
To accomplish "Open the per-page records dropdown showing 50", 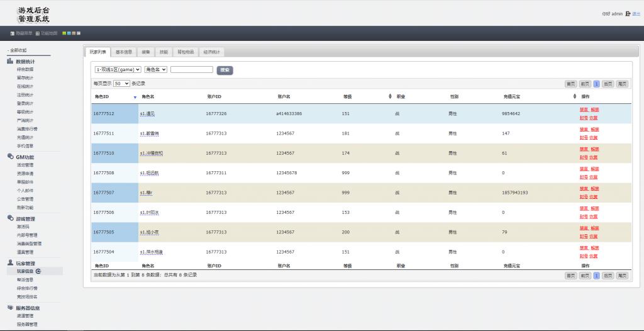I will (x=121, y=83).
